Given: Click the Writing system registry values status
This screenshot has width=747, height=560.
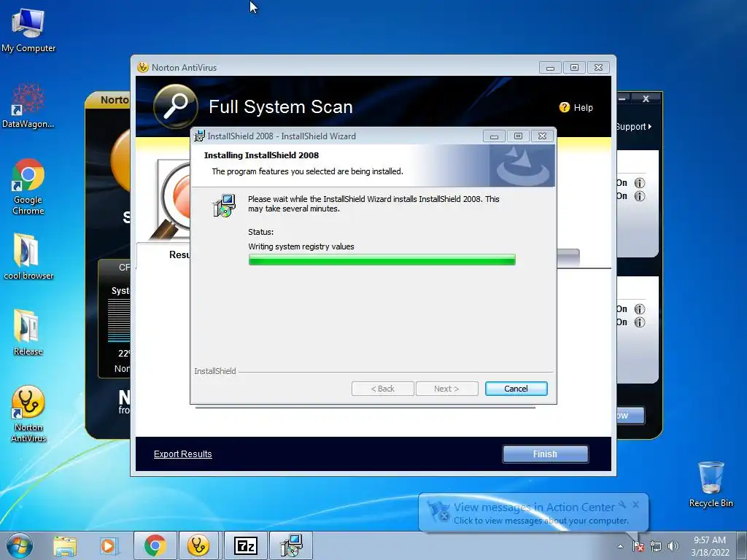Looking at the screenshot, I should (x=301, y=246).
